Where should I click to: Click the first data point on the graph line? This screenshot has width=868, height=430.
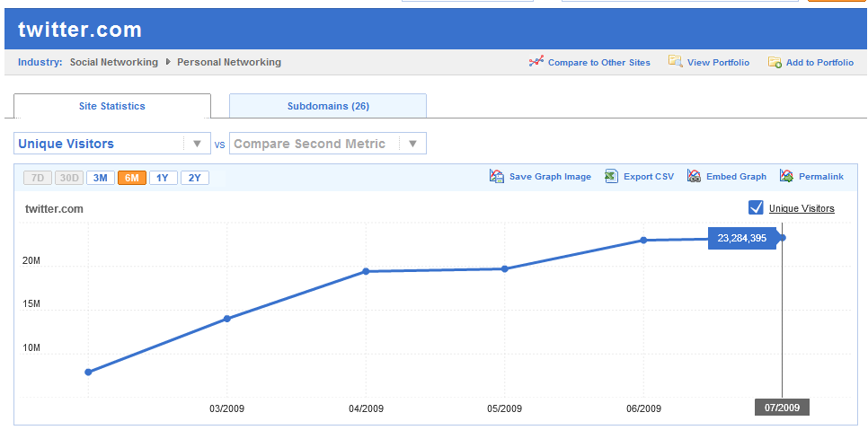click(88, 372)
